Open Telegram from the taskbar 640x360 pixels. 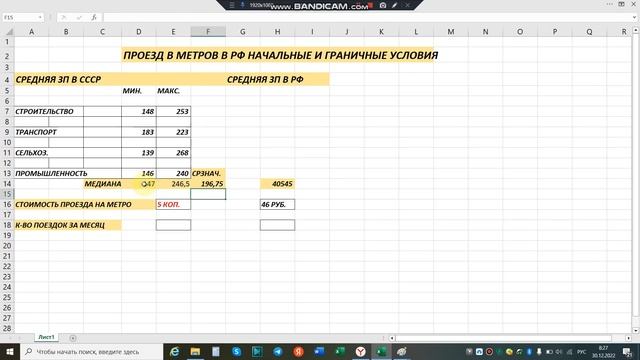click(x=278, y=351)
